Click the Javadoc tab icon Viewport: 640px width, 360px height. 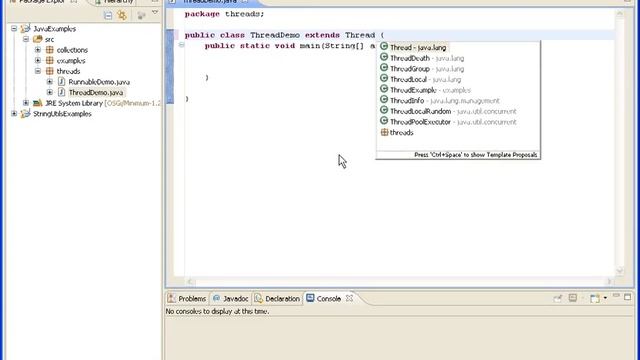[x=217, y=298]
